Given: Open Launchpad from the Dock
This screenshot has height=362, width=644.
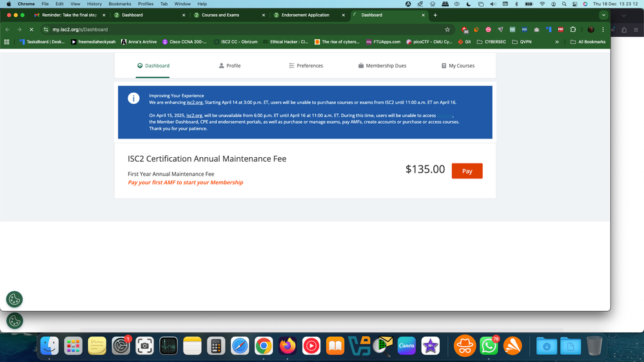Looking at the screenshot, I should coord(73,346).
